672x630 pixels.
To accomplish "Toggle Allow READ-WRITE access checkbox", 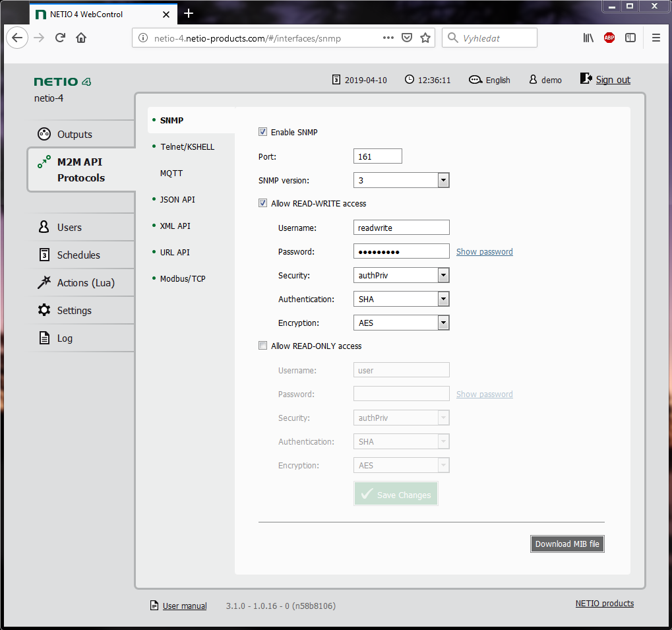I will point(262,203).
